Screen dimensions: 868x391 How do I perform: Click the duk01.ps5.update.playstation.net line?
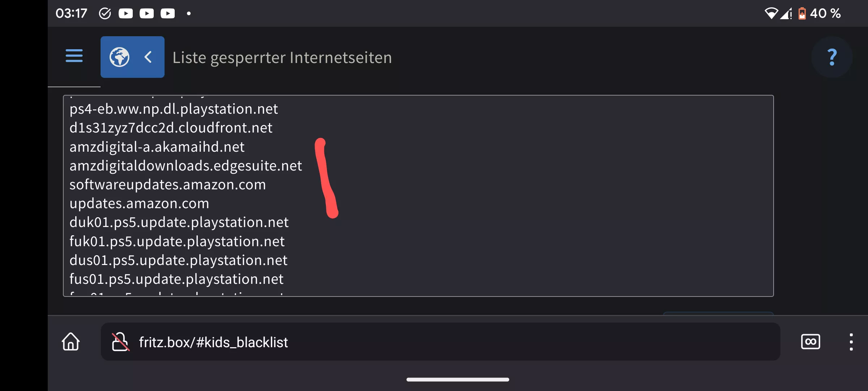(x=179, y=222)
